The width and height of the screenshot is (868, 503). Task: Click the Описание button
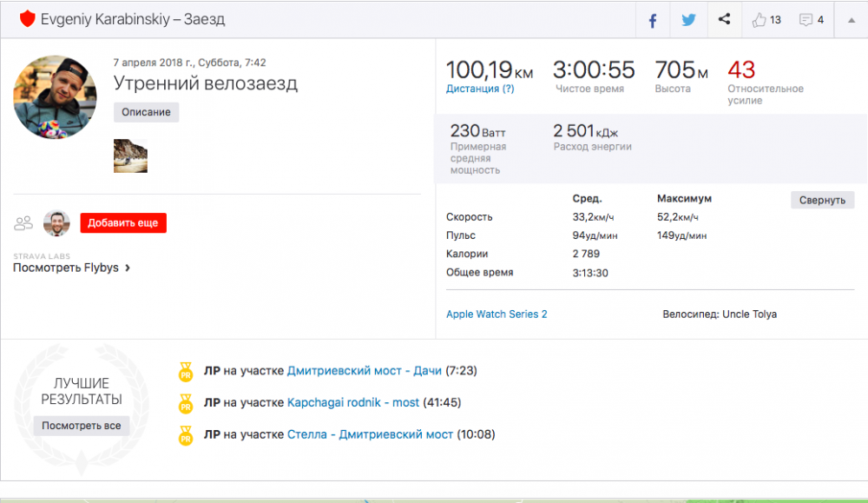(146, 112)
